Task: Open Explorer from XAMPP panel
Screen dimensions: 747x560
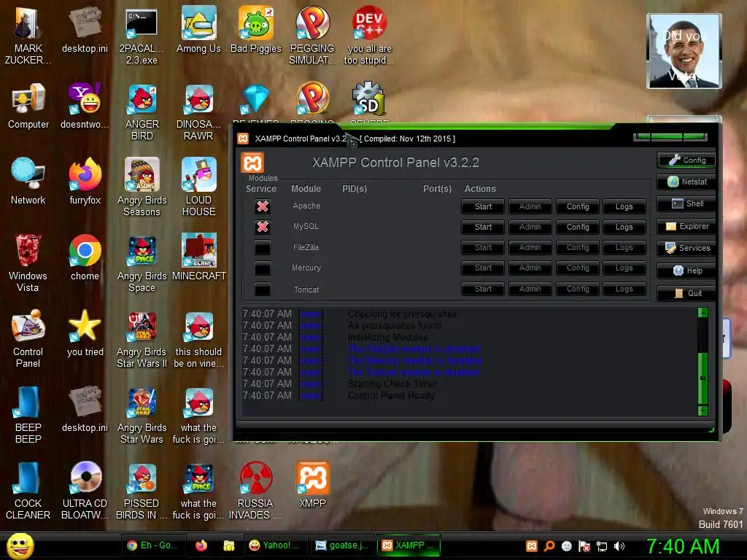Action: coord(686,226)
